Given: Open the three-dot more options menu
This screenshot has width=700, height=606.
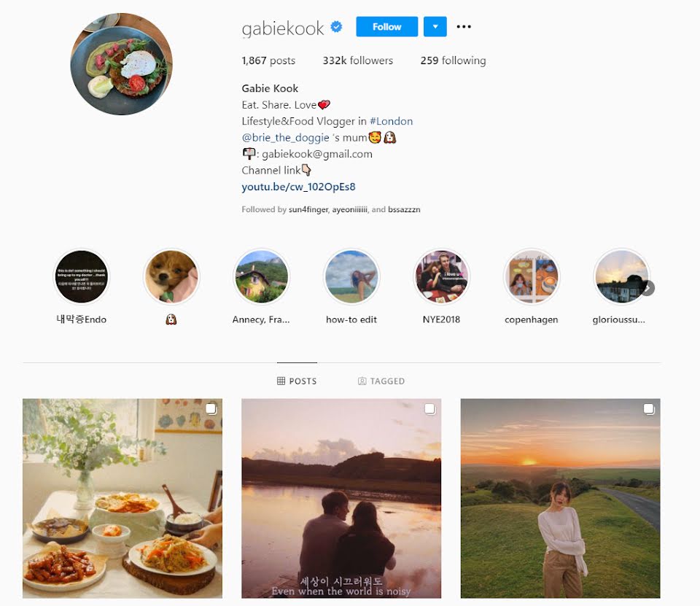Looking at the screenshot, I should tap(464, 27).
